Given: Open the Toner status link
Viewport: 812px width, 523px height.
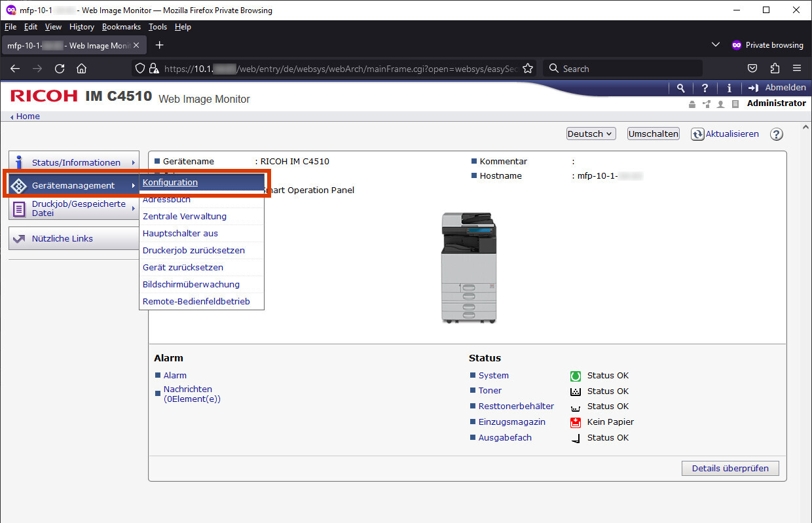Looking at the screenshot, I should pos(490,390).
